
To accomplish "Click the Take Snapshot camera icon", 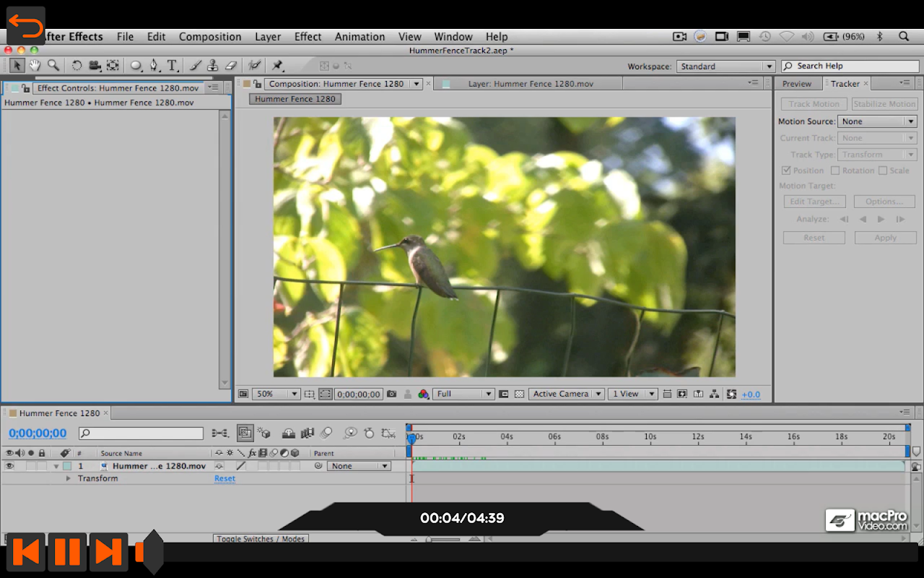I will coord(391,394).
